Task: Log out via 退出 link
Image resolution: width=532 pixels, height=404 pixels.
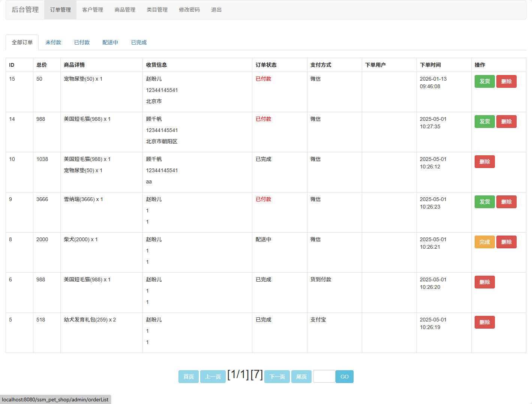Action: [x=216, y=10]
